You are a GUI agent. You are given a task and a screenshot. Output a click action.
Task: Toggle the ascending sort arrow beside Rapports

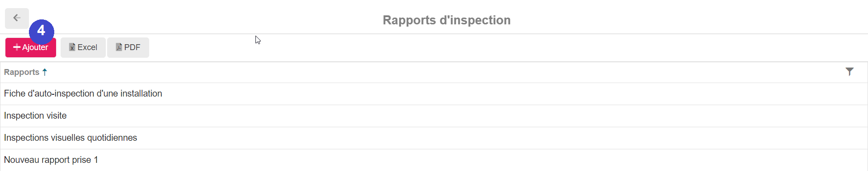click(x=45, y=72)
